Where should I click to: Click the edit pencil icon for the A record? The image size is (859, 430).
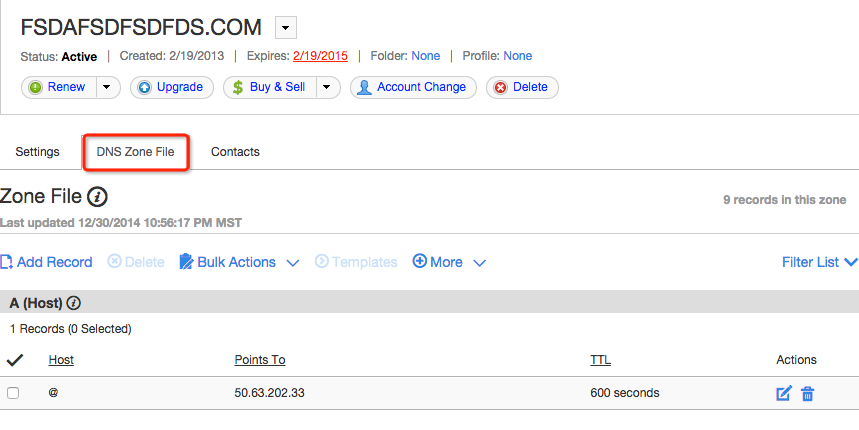click(784, 394)
